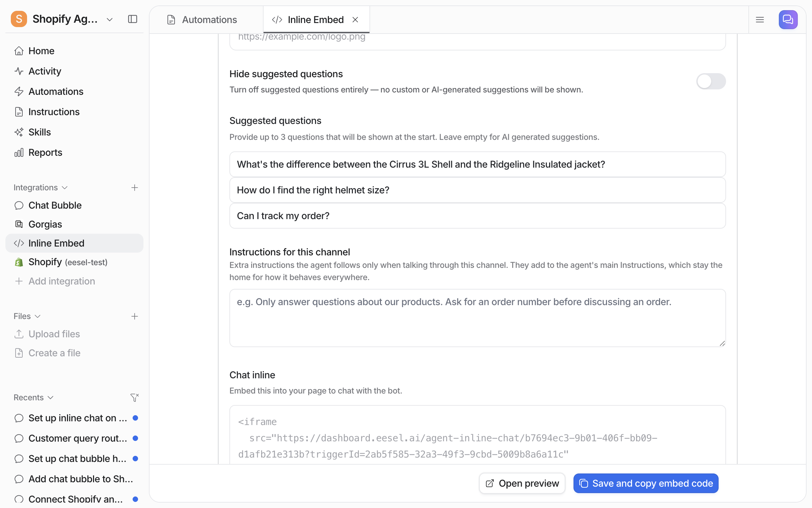The height and width of the screenshot is (508, 812).
Task: Click the Home icon in sidebar
Action: [x=19, y=51]
